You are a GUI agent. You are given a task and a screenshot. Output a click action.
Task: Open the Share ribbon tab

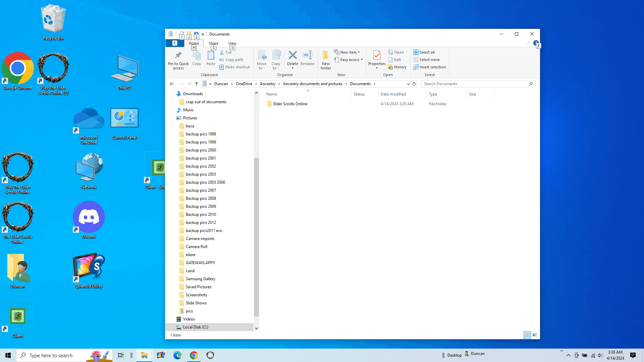pos(213,43)
